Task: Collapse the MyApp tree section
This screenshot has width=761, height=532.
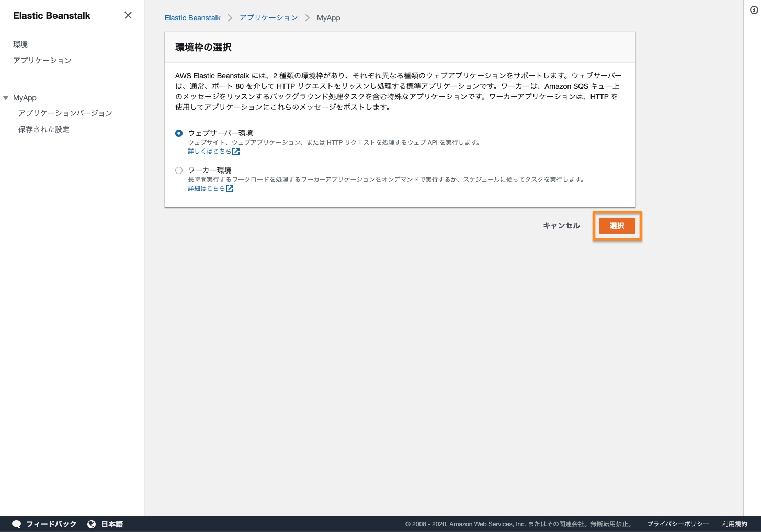Action: pos(6,98)
